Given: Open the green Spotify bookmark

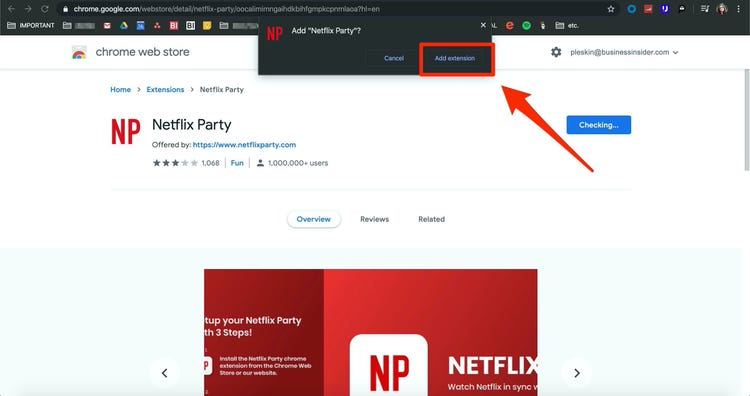Looking at the screenshot, I should (x=527, y=25).
